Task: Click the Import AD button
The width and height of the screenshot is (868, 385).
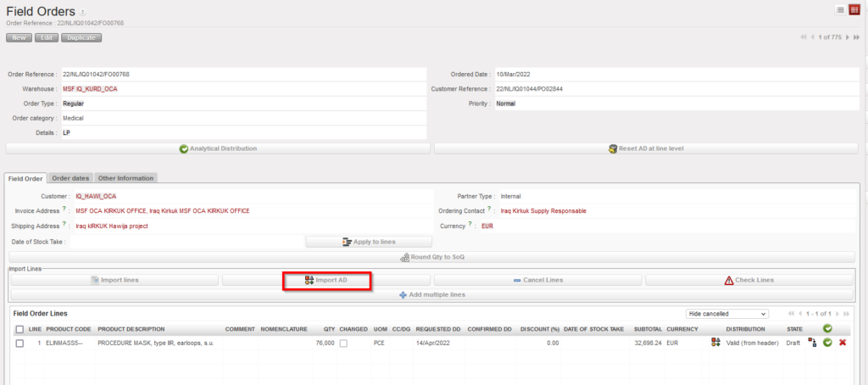Action: 326,280
